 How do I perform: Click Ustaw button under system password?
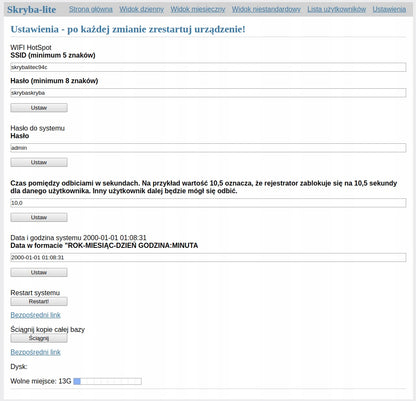(x=39, y=162)
